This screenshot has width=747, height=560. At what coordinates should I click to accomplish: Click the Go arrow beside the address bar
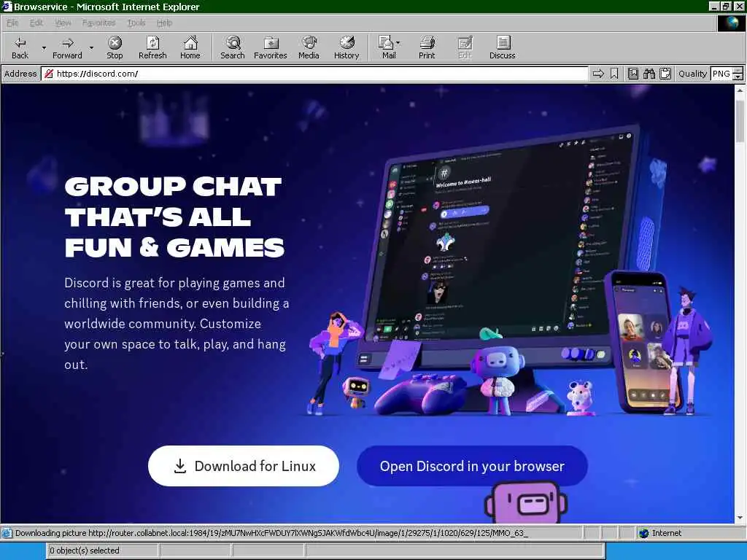(x=598, y=74)
